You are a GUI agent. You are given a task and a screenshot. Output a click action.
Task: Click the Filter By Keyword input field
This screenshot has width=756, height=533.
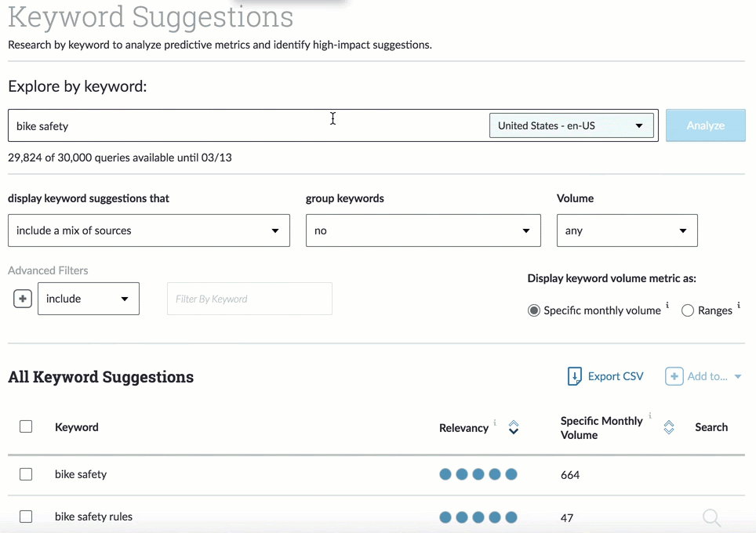pyautogui.click(x=249, y=299)
